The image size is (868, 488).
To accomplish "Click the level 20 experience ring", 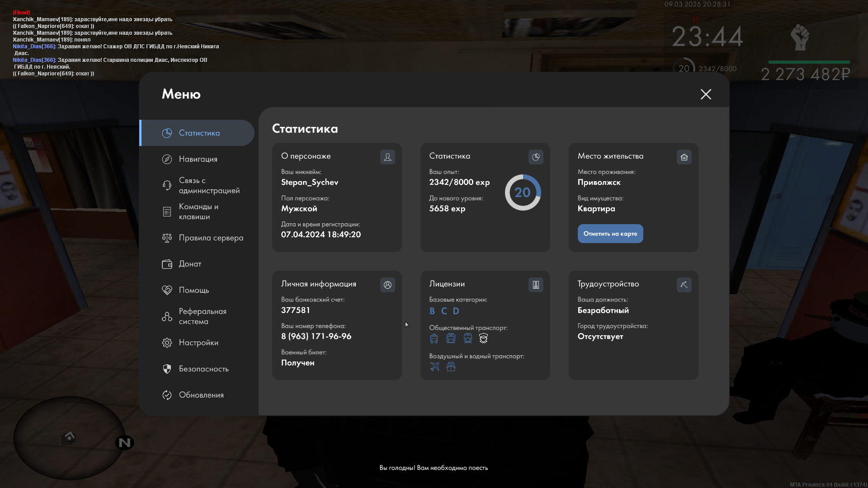I will click(x=523, y=192).
